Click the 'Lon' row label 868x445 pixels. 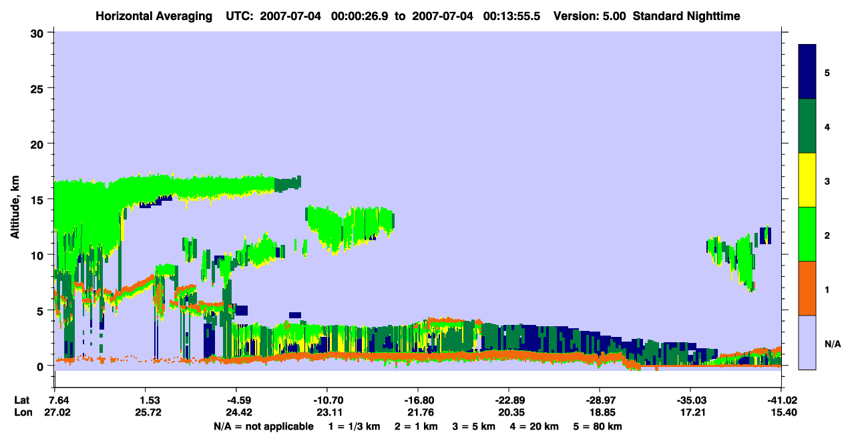click(x=23, y=412)
